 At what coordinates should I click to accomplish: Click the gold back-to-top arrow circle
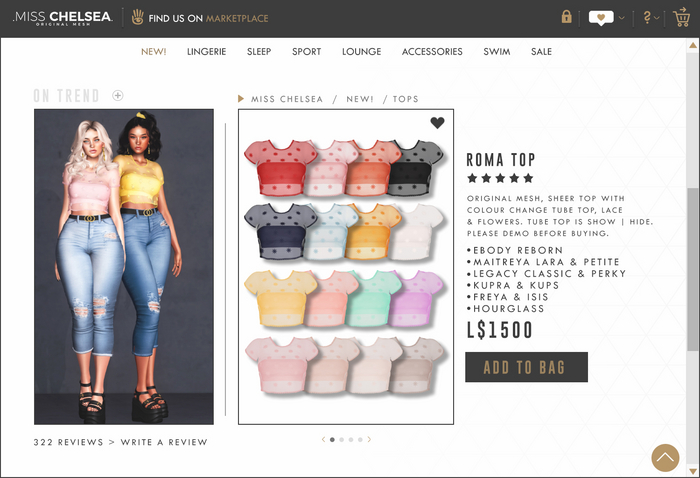[x=665, y=457]
